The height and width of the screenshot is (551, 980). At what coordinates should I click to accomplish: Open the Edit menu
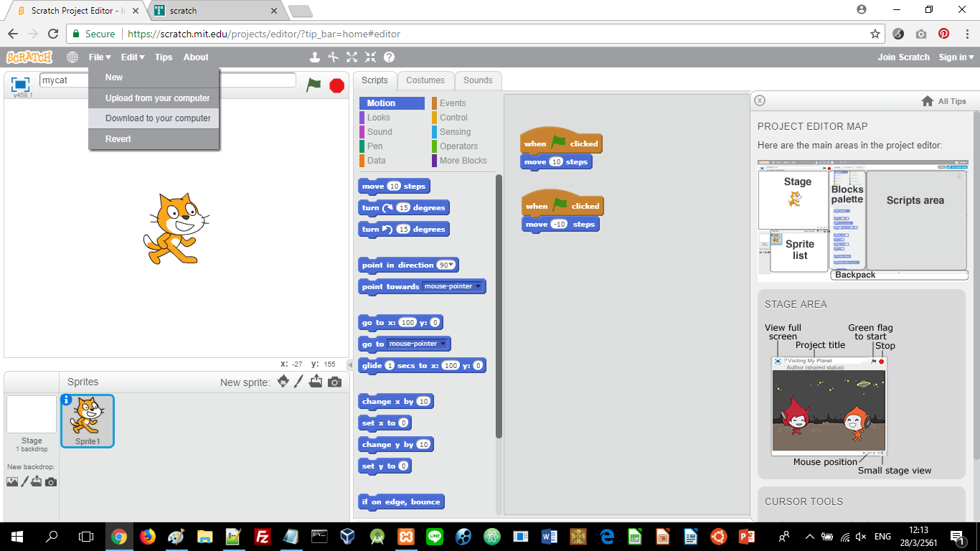(133, 57)
